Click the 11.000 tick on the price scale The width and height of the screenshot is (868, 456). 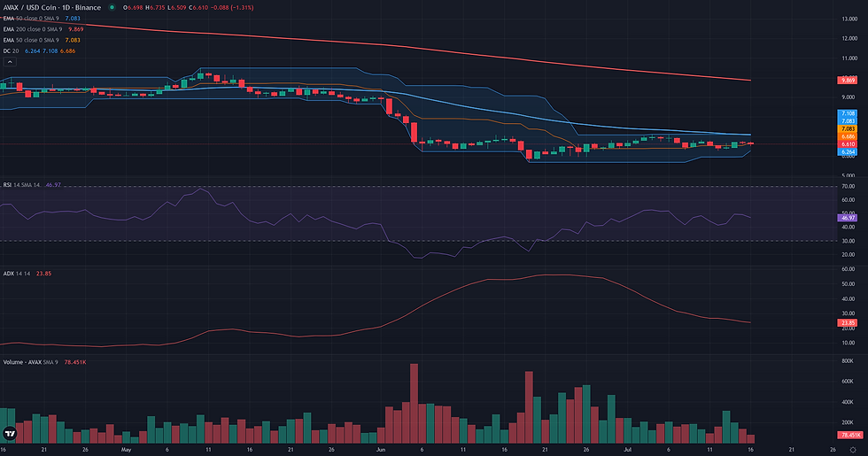click(x=849, y=58)
